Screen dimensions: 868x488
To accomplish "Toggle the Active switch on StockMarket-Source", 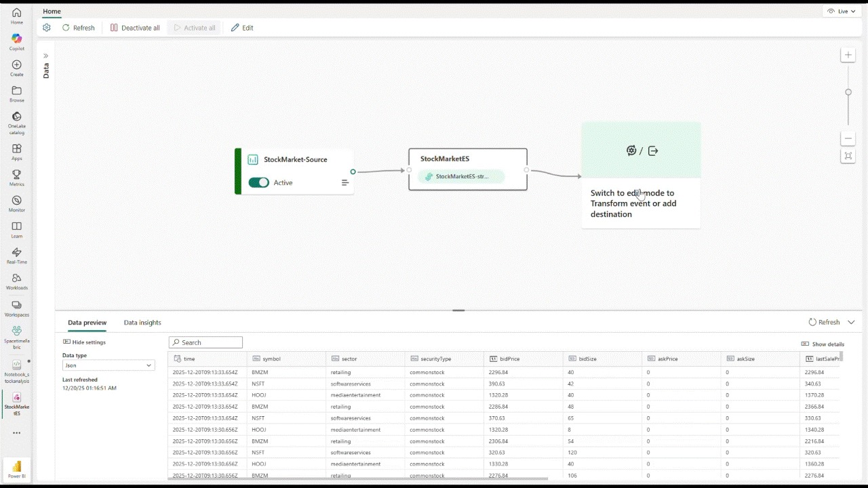I will (258, 182).
